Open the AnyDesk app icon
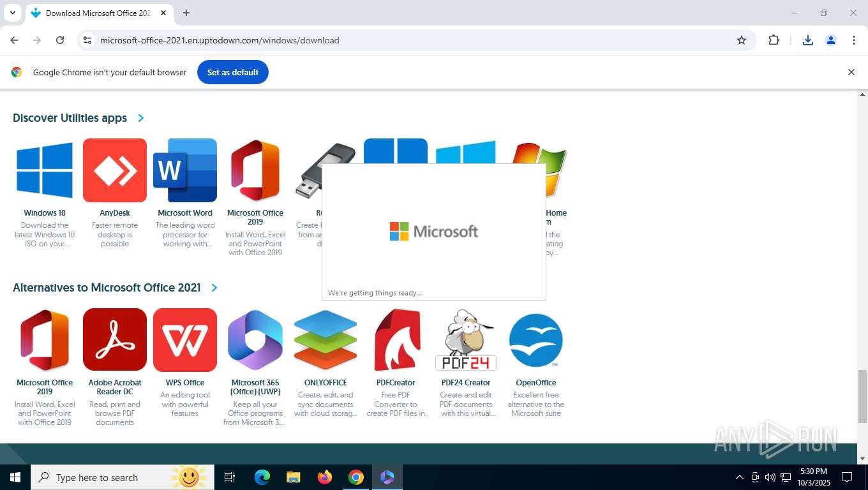Viewport: 868px width, 490px height. point(115,170)
